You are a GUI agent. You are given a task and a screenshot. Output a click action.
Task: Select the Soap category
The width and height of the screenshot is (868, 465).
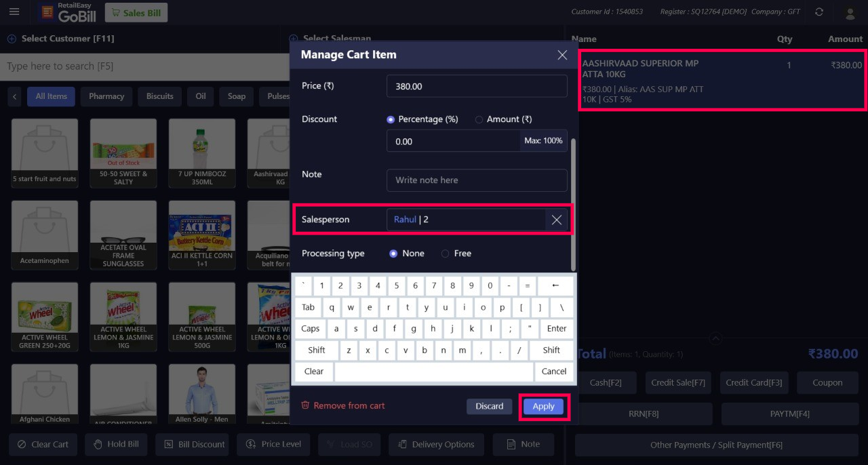pos(237,96)
